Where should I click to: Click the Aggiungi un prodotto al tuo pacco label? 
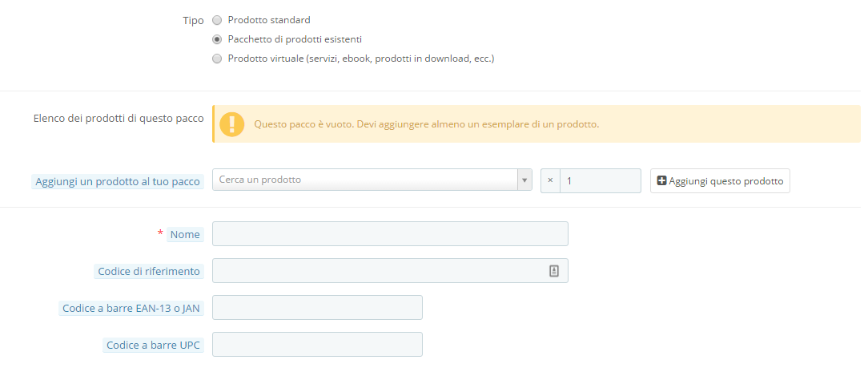coord(118,182)
